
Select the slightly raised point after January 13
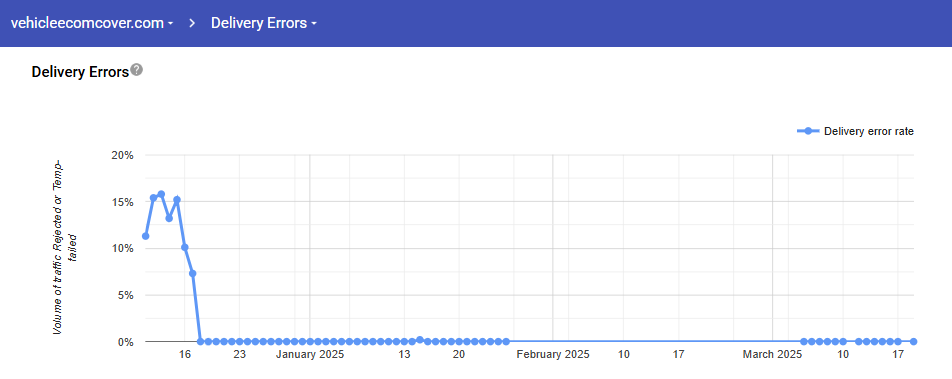pos(420,340)
